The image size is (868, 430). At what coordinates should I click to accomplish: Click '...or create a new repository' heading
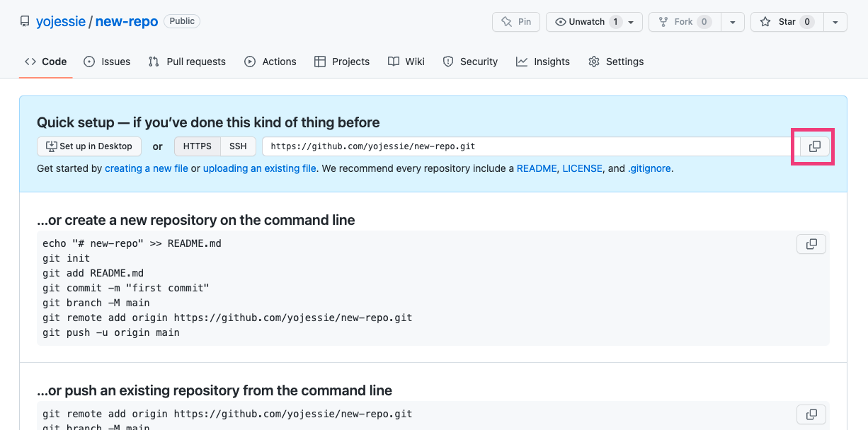point(196,220)
